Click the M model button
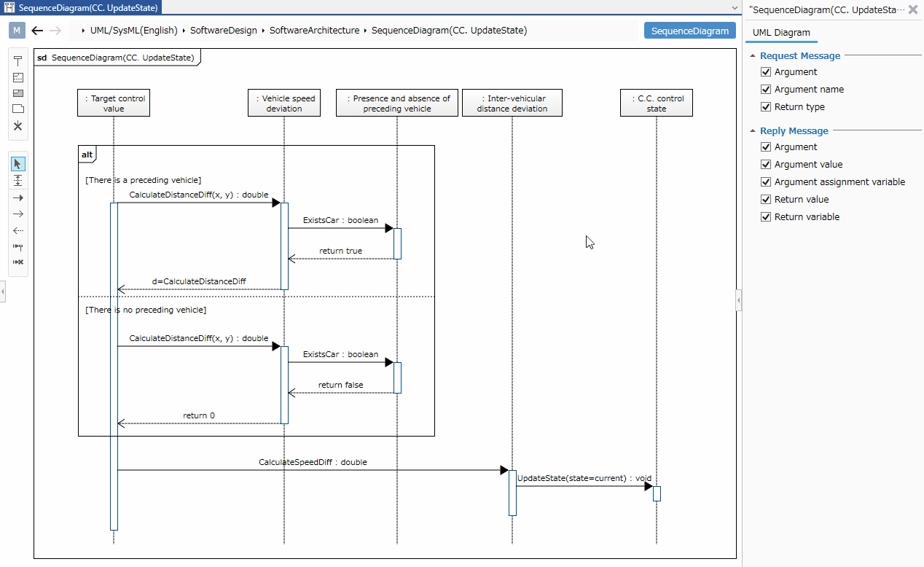The height and width of the screenshot is (567, 924). click(x=17, y=31)
